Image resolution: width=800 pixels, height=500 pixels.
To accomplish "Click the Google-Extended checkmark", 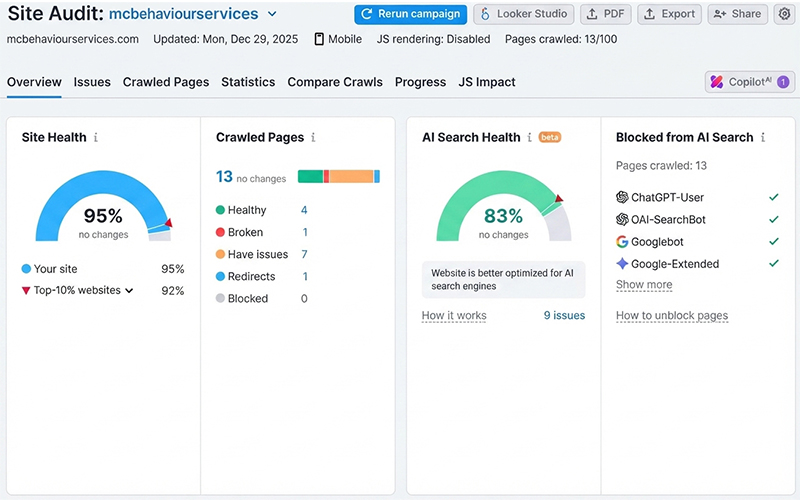I will pos(773,264).
